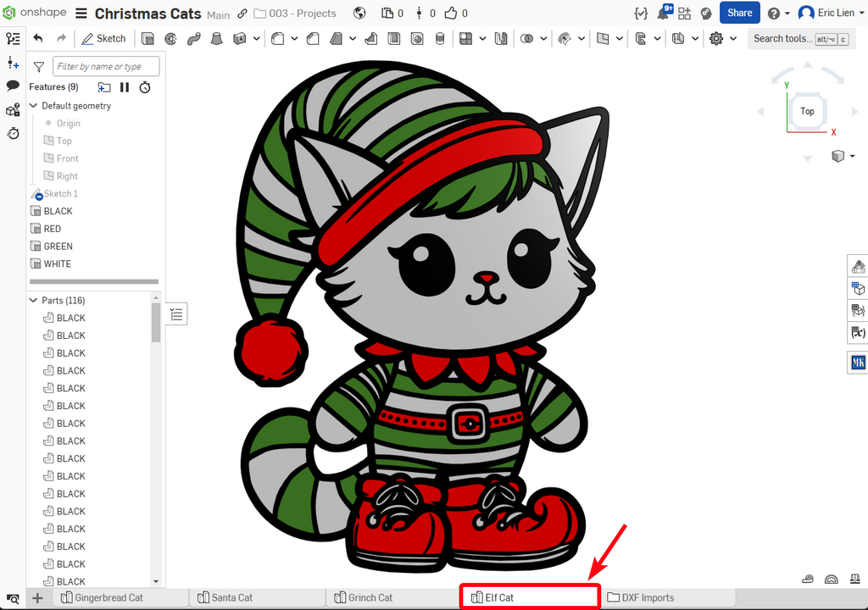Click the Top face of the view cube
The height and width of the screenshot is (610, 868).
click(x=807, y=111)
